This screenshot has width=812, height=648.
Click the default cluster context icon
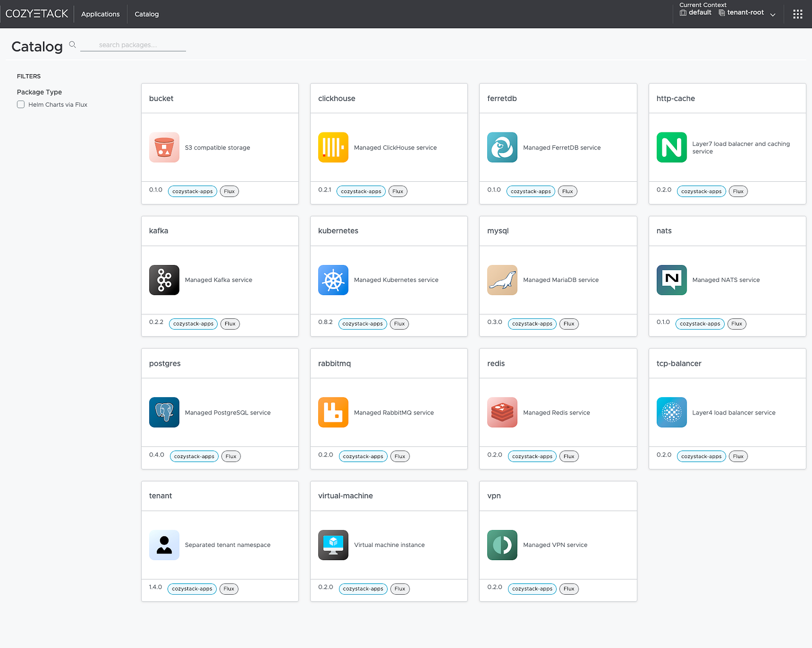point(683,13)
